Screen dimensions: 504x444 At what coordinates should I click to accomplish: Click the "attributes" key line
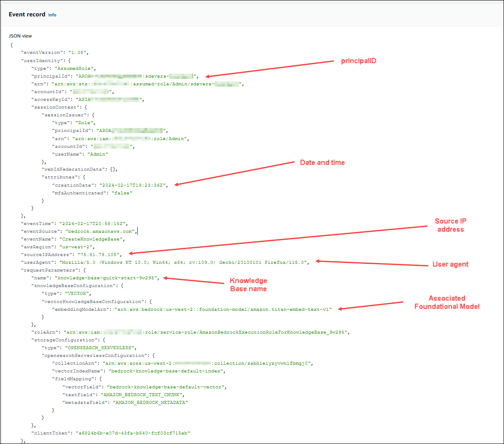point(63,177)
